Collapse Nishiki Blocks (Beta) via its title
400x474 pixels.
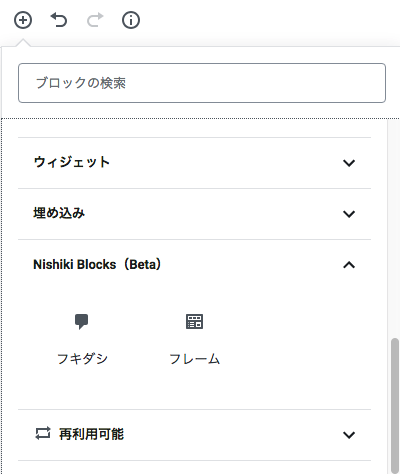[x=97, y=265]
